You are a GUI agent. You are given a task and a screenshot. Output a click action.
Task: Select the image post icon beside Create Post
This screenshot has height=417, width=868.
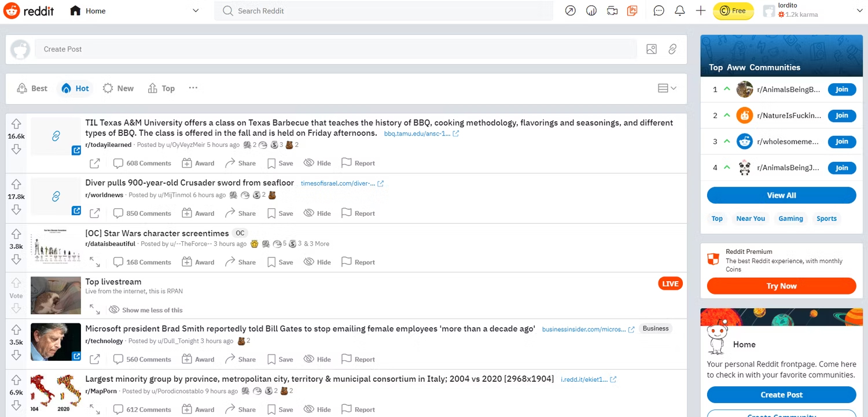tap(651, 49)
